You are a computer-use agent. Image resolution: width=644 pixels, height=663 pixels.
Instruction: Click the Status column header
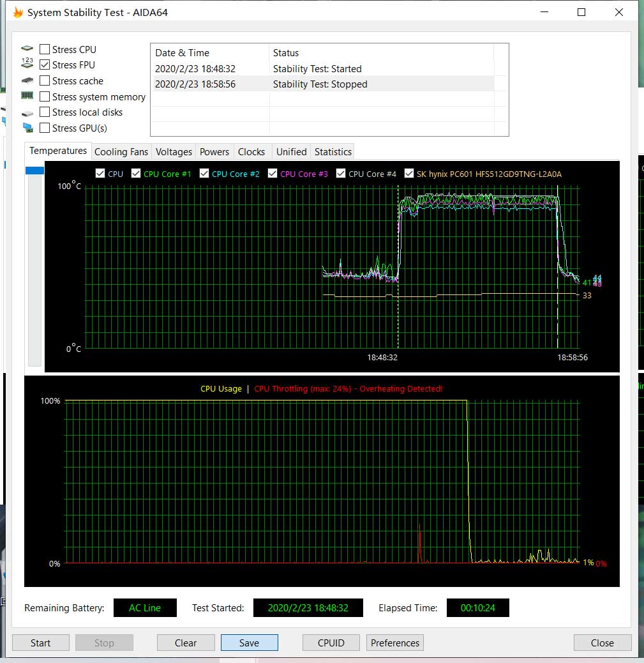point(382,53)
